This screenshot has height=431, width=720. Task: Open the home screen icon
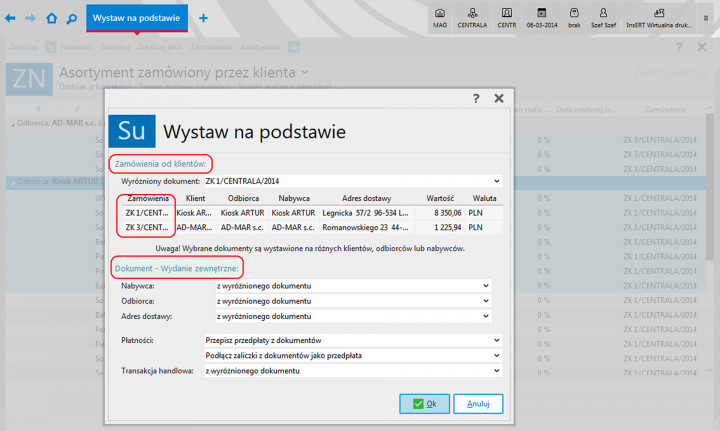click(x=51, y=18)
